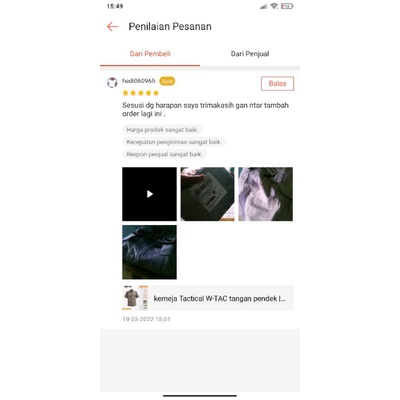The width and height of the screenshot is (400, 400).
Task: Tap the Harga produk sangat baik tag
Action: [162, 130]
